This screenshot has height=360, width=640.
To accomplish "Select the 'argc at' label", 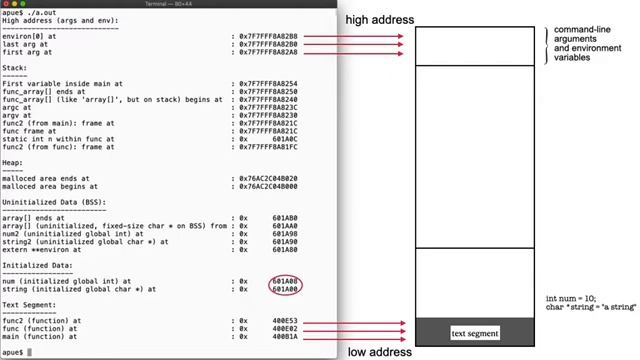I will [17, 107].
